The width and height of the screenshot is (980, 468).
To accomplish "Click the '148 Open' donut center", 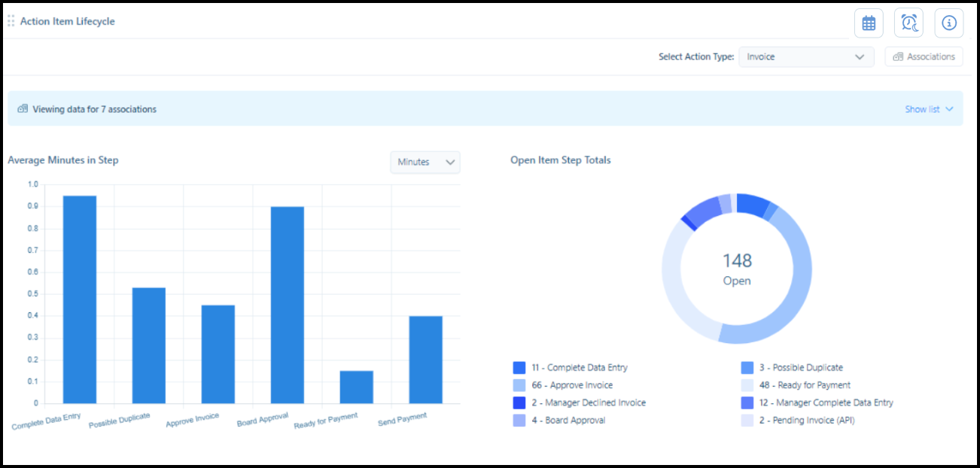I will pyautogui.click(x=737, y=269).
